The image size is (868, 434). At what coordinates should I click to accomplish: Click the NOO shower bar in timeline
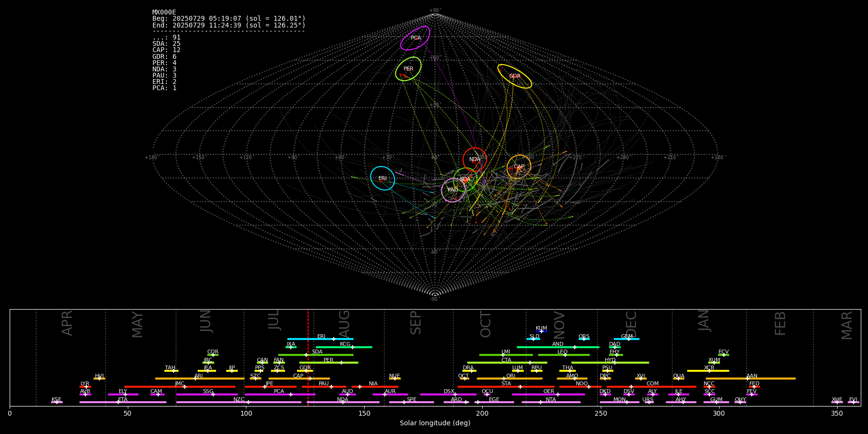pos(581,386)
